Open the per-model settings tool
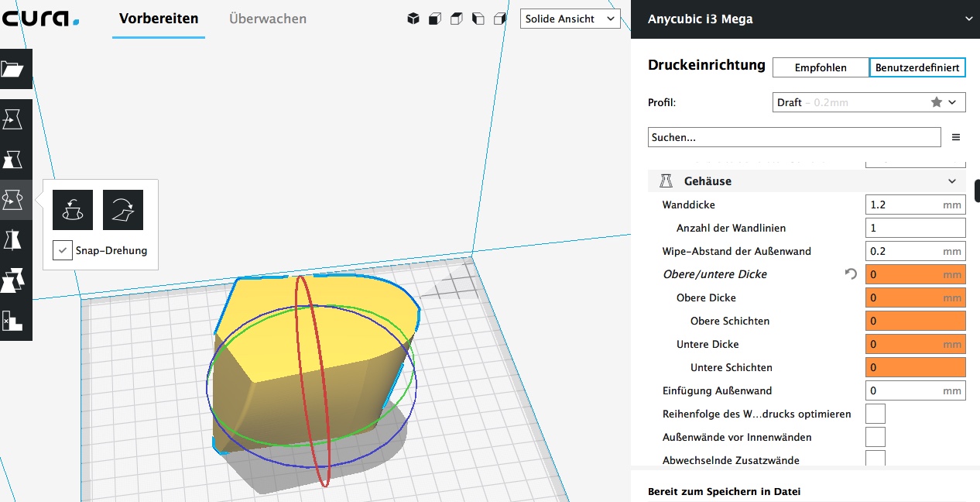The image size is (980, 502). (x=14, y=280)
